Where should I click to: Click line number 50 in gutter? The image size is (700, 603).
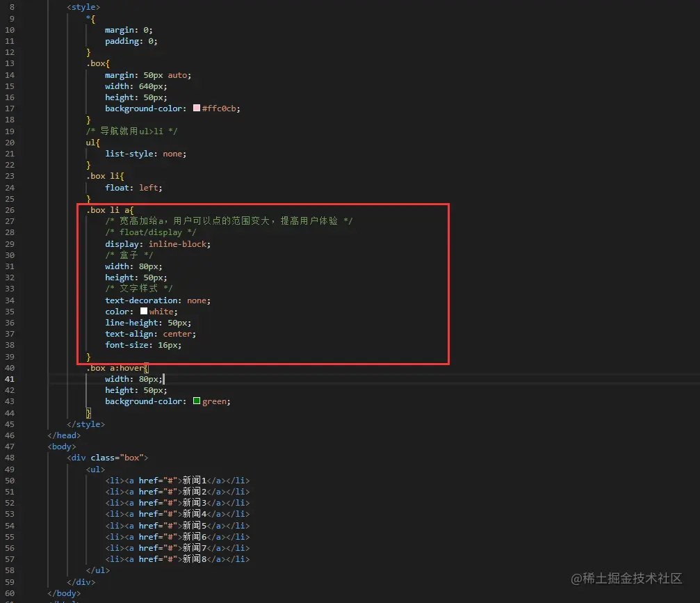pyautogui.click(x=10, y=480)
